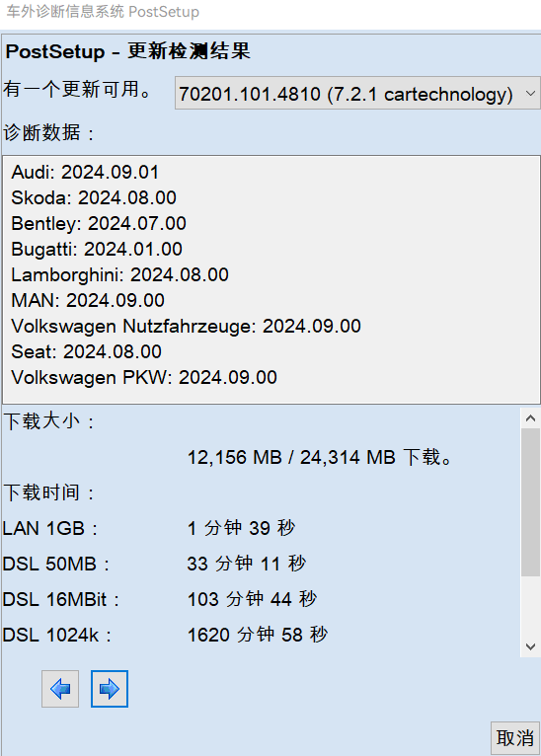
Task: Click the DSL 1024k download time row
Action: [x=165, y=635]
